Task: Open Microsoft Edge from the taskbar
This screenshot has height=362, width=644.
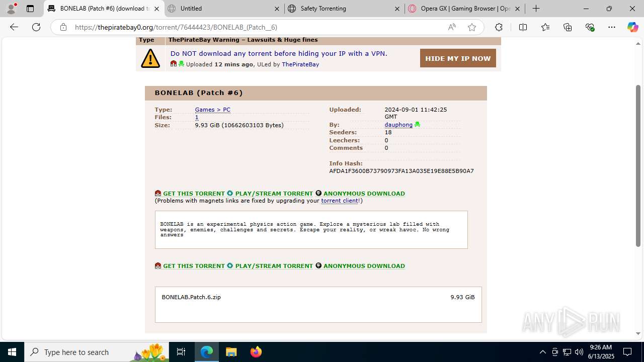Action: [207, 352]
